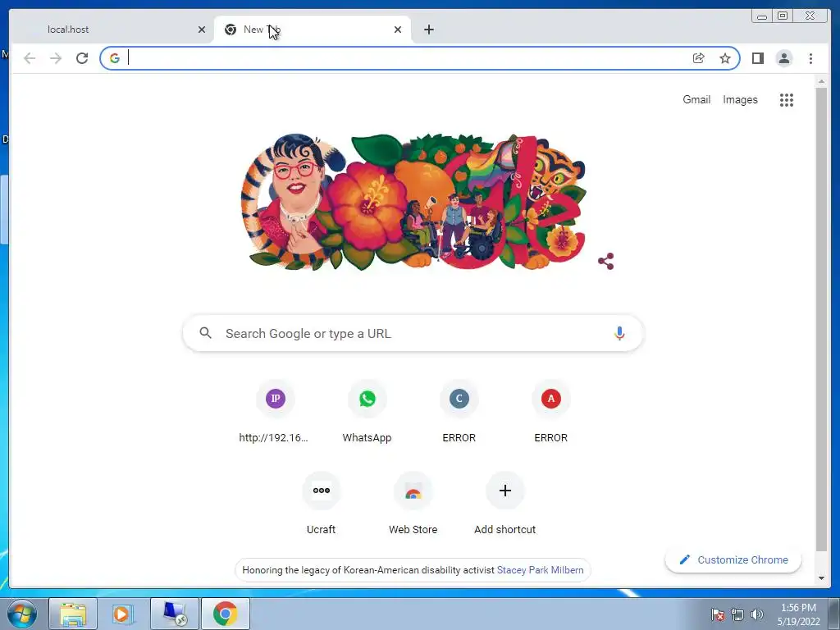Open the volume speaker tray icon
840x630 pixels.
(x=757, y=614)
